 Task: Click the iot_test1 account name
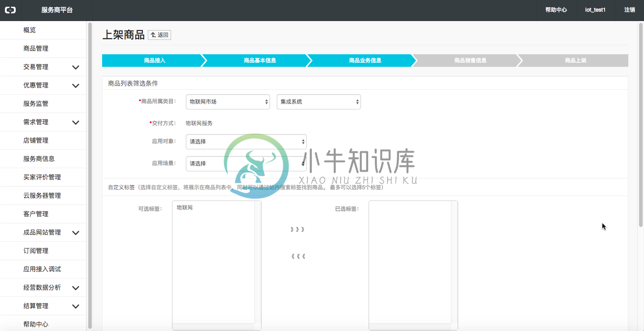coord(595,10)
